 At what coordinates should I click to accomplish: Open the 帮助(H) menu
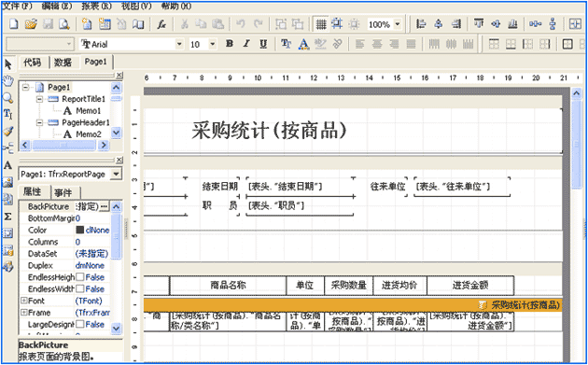[x=176, y=6]
